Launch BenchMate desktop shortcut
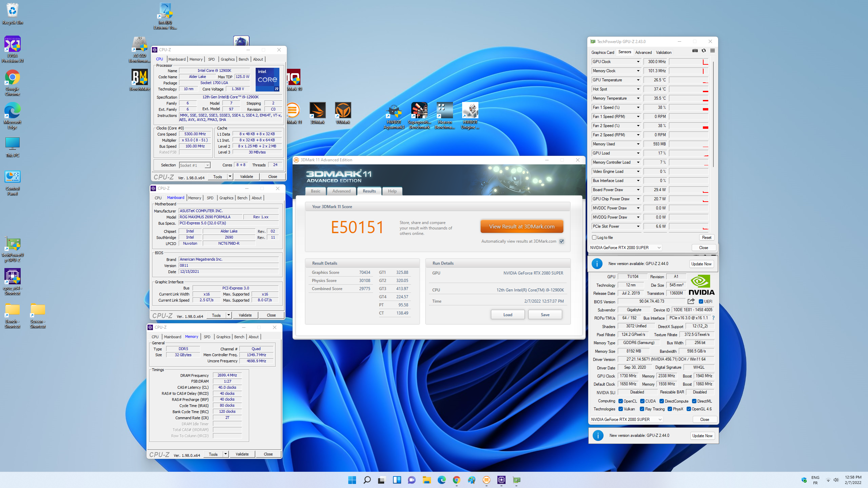Viewport: 868px width, 488px height. click(x=139, y=80)
